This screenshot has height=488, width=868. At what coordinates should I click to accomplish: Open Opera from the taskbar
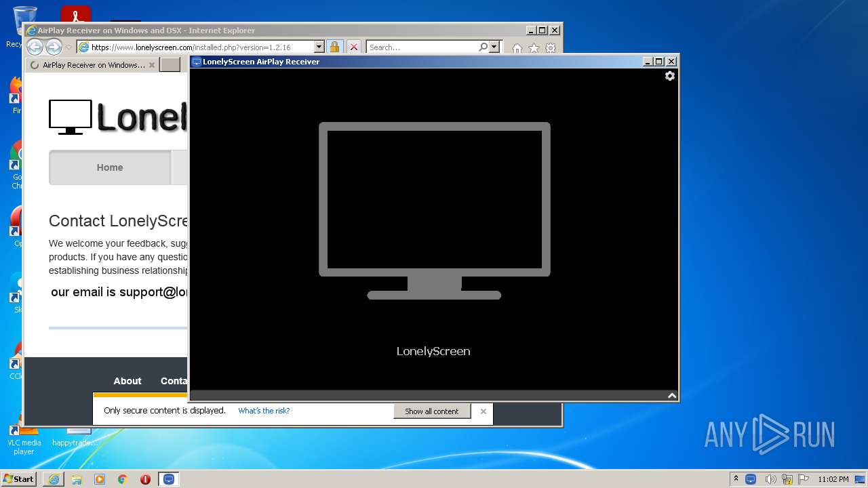click(x=145, y=479)
